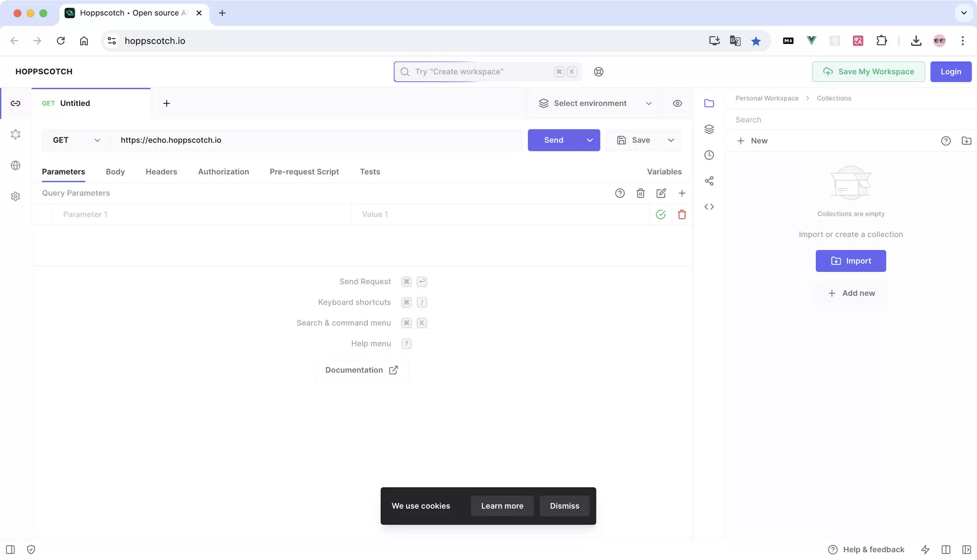Open the Select environment dropdown
This screenshot has height=560, width=977.
(595, 104)
